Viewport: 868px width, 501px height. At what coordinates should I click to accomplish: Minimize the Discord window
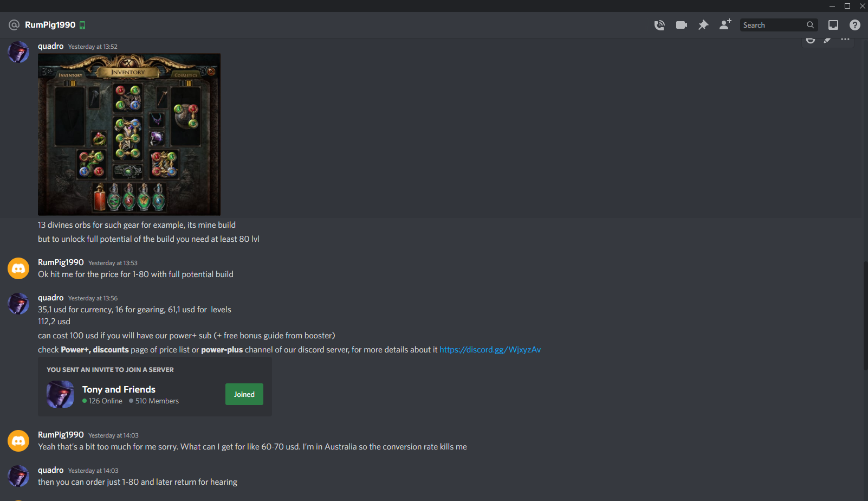click(x=832, y=6)
